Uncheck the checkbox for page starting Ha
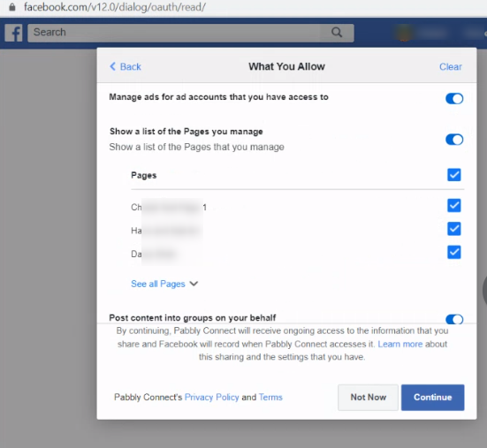487x448 pixels. click(x=454, y=229)
